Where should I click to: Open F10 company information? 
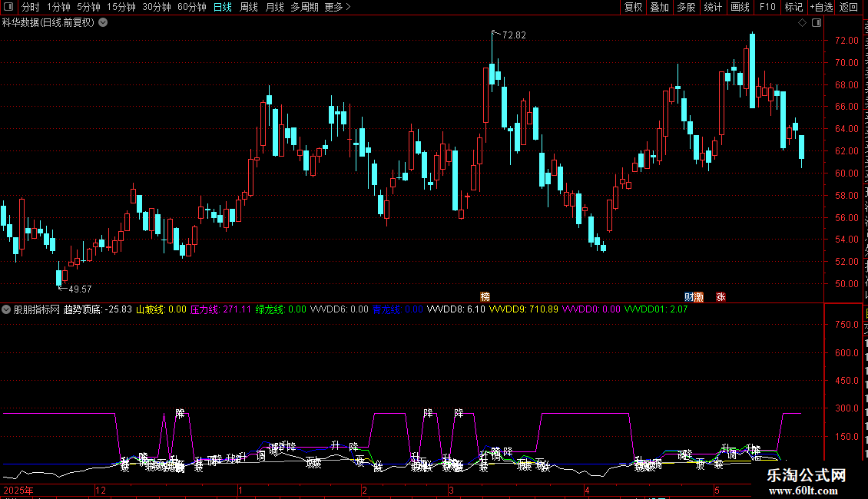(x=767, y=7)
